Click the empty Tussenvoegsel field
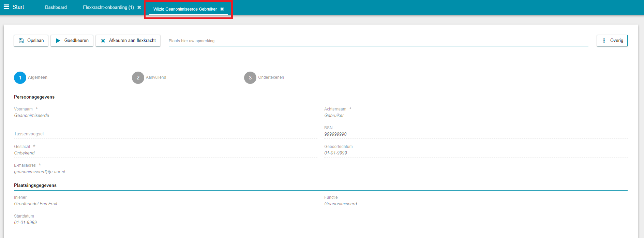This screenshot has height=238, width=644. [166, 134]
